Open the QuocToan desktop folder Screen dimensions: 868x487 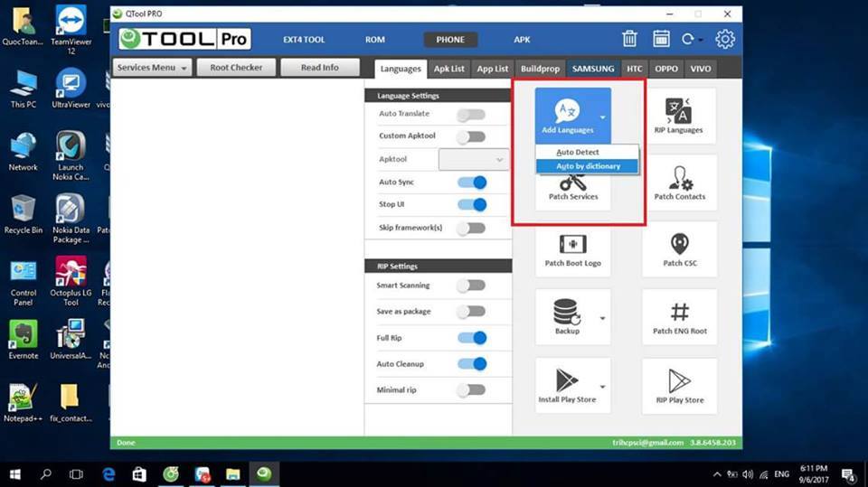pos(23,26)
